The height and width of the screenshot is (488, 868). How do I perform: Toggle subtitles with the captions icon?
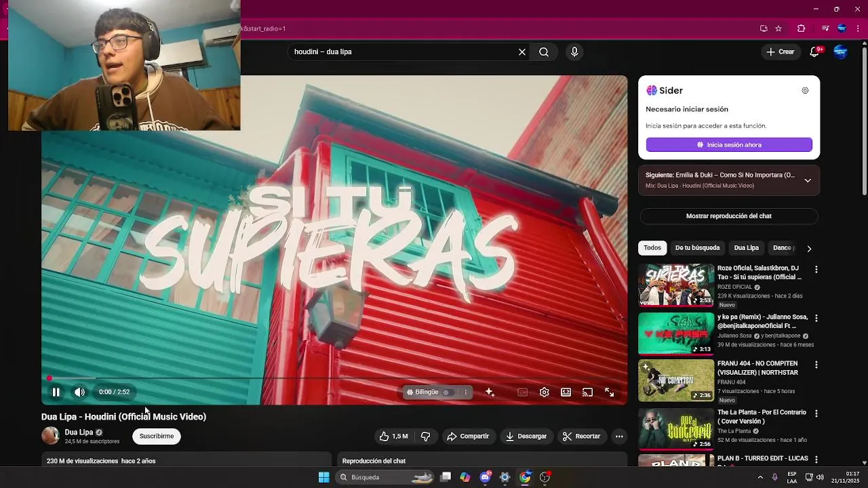[x=522, y=392]
